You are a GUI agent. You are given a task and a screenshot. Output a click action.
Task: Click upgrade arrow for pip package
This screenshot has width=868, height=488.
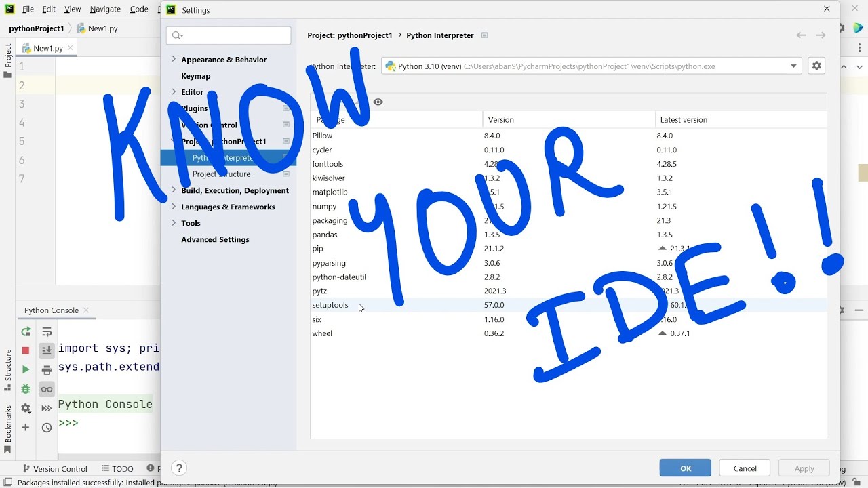[663, 249]
